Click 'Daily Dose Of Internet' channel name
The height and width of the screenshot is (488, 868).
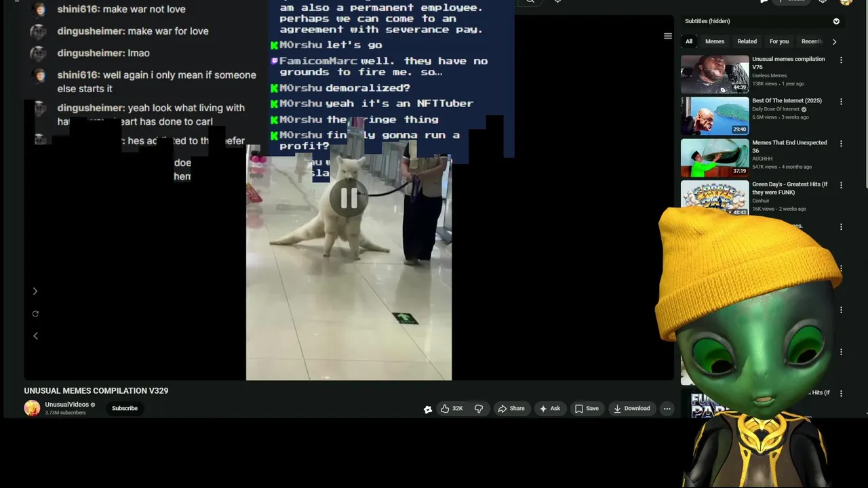[776, 109]
